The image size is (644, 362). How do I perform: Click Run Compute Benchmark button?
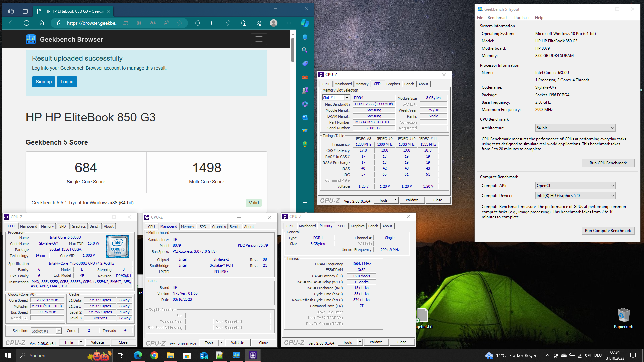608,231
